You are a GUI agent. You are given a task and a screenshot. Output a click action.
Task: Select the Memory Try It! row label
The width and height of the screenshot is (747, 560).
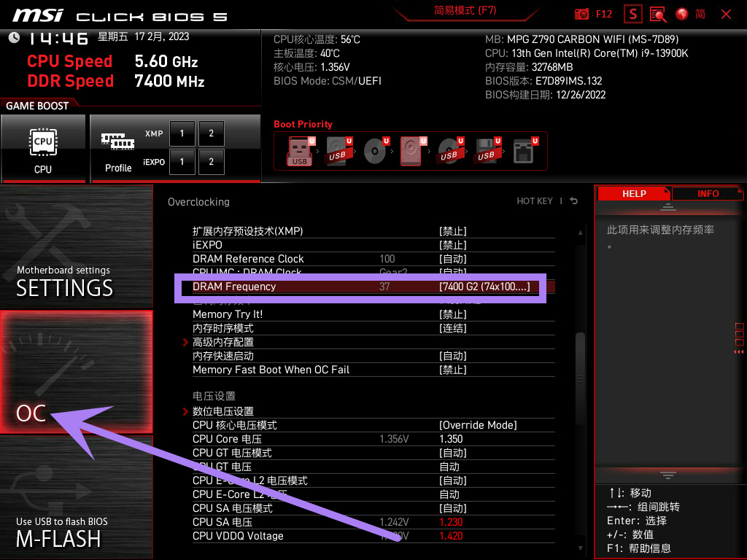[228, 314]
